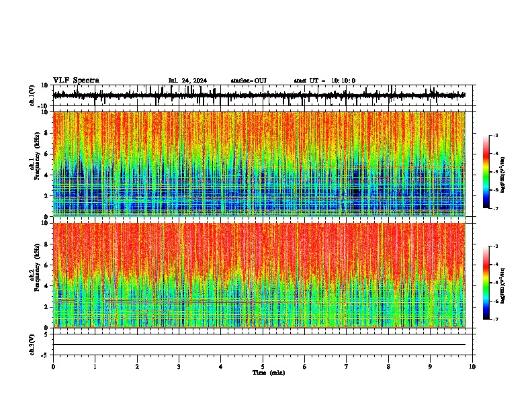532x411 pixels.
Task: Click the "8" kHz tick on ch.1 spectrogram
Action: [x=47, y=133]
